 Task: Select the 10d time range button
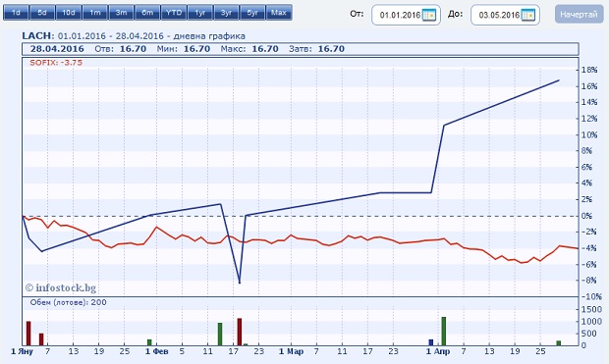pos(69,13)
